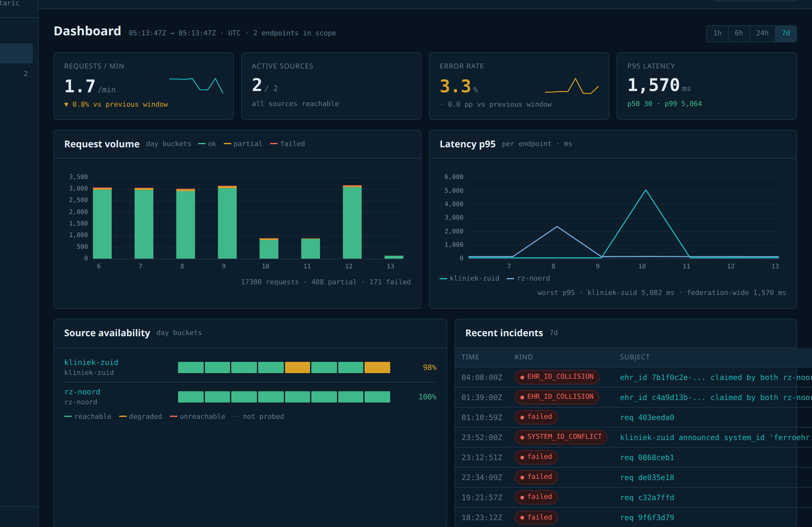
Task: Click the day 6 bar in Request volume
Action: click(x=102, y=223)
